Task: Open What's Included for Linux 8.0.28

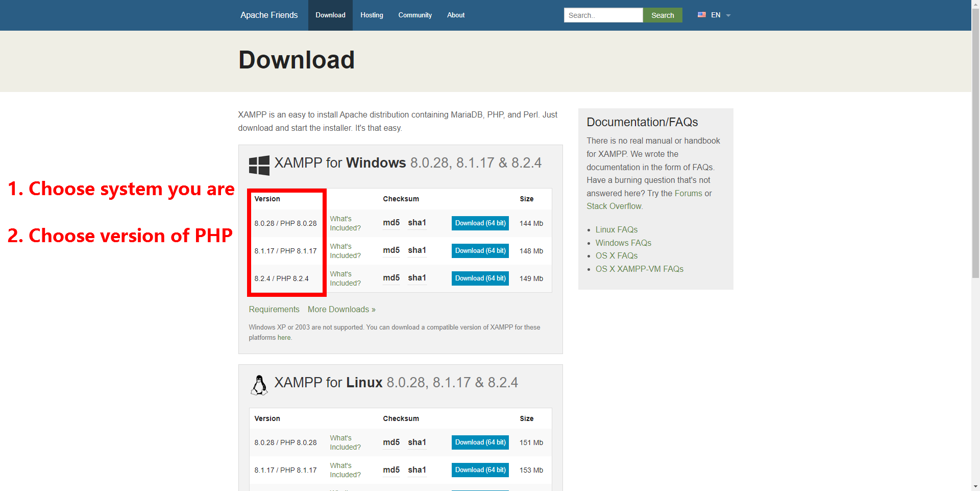Action: tap(345, 442)
